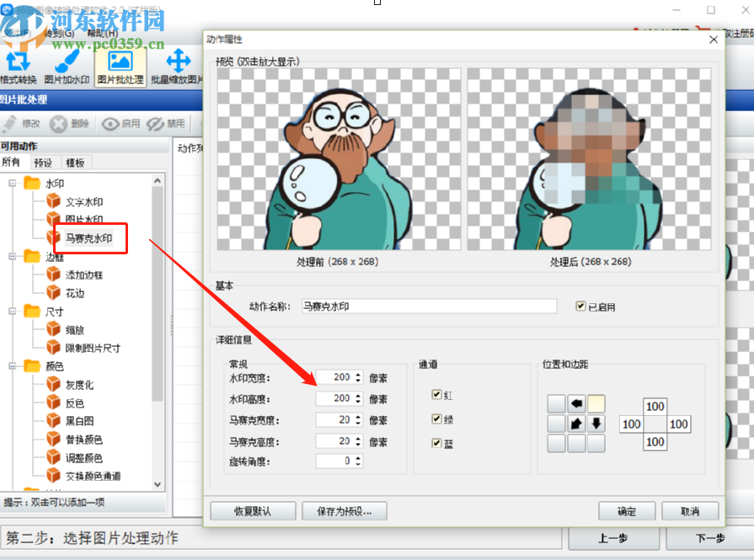Proceed with the 下一步 button

point(710,538)
